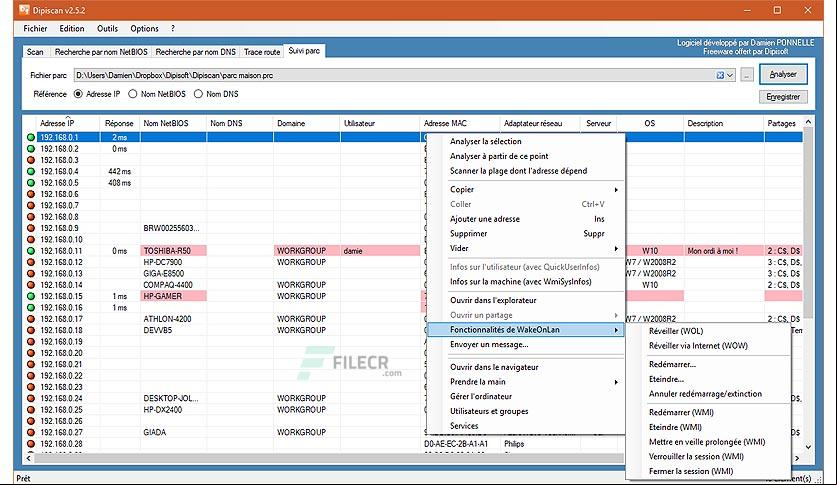The height and width of the screenshot is (485, 837).
Task: Open the ? help menu
Action: tap(172, 29)
